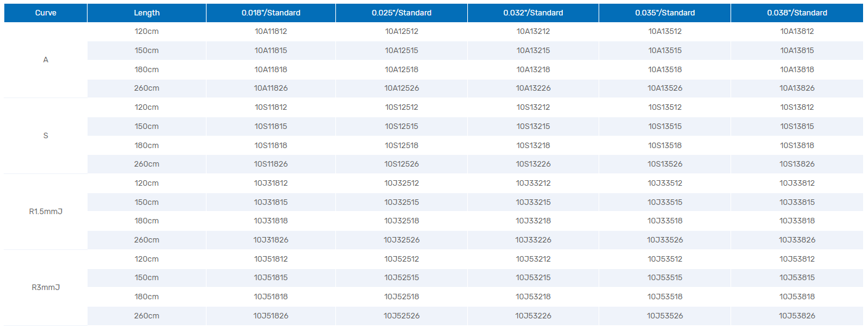
Task: Select product code 10J53826
Action: tap(797, 316)
